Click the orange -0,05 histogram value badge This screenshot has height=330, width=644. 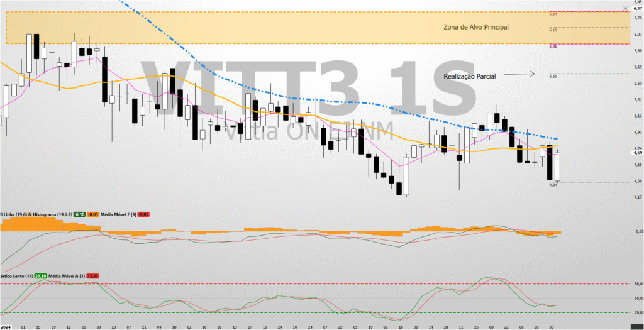(x=92, y=214)
